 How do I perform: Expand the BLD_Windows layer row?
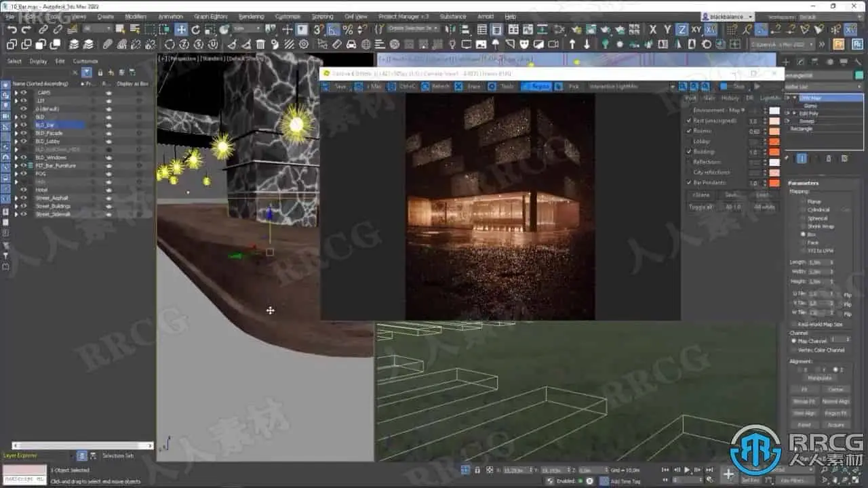point(16,157)
